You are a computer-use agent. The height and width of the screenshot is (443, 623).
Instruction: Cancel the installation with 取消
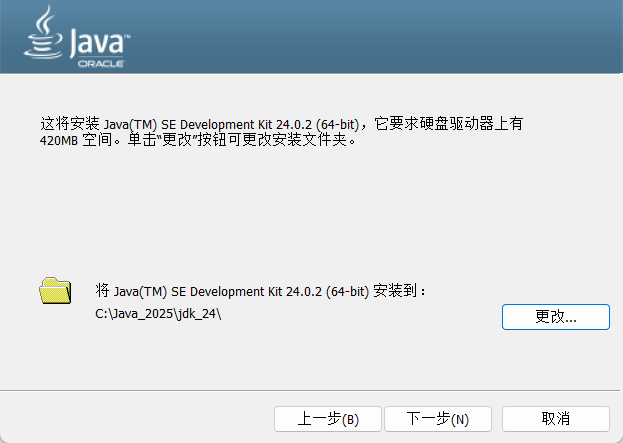pos(555,418)
